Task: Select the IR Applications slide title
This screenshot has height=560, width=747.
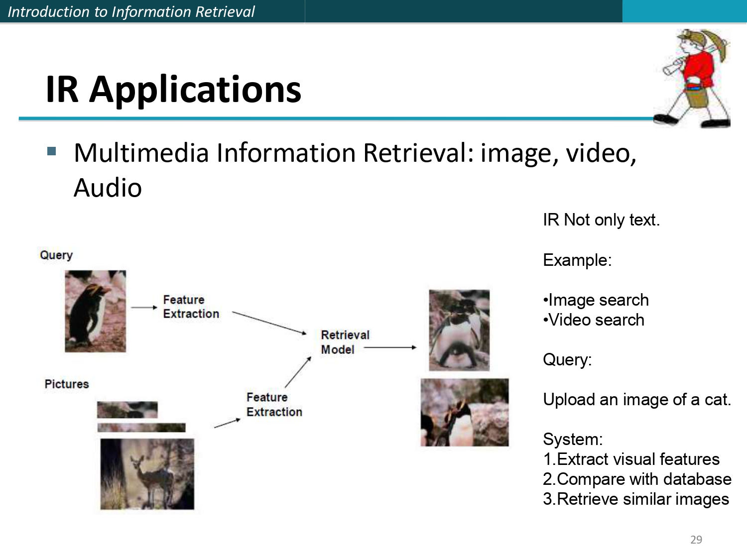Action: [x=173, y=90]
